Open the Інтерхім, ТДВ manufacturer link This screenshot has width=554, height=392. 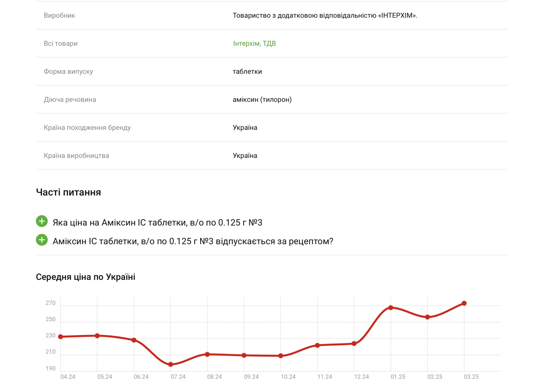[x=254, y=43]
